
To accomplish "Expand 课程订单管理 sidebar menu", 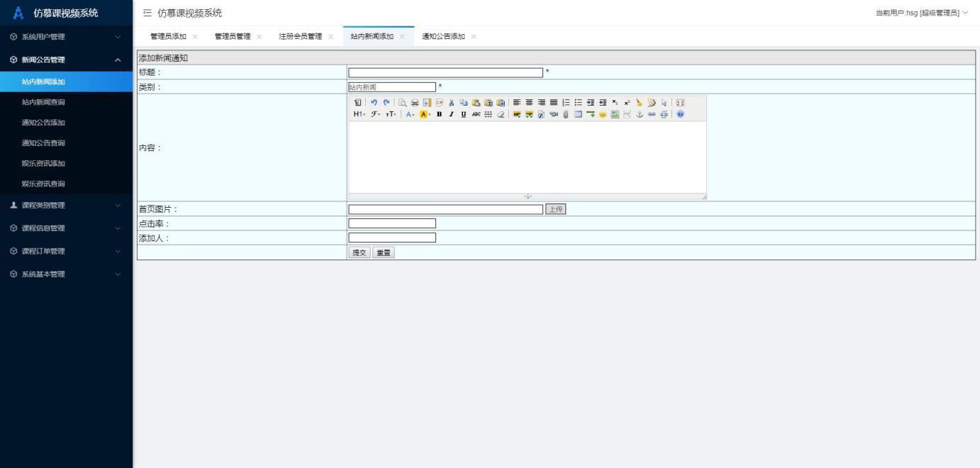I will [66, 251].
